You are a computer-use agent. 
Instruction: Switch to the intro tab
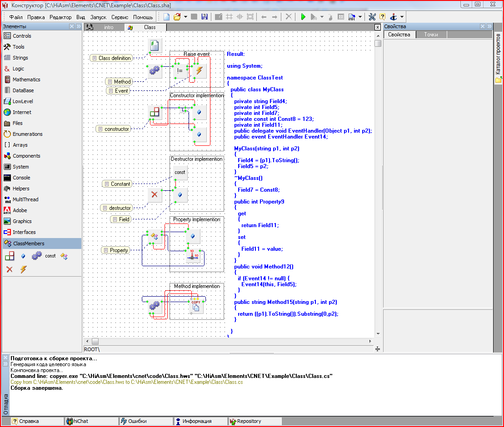pos(108,27)
